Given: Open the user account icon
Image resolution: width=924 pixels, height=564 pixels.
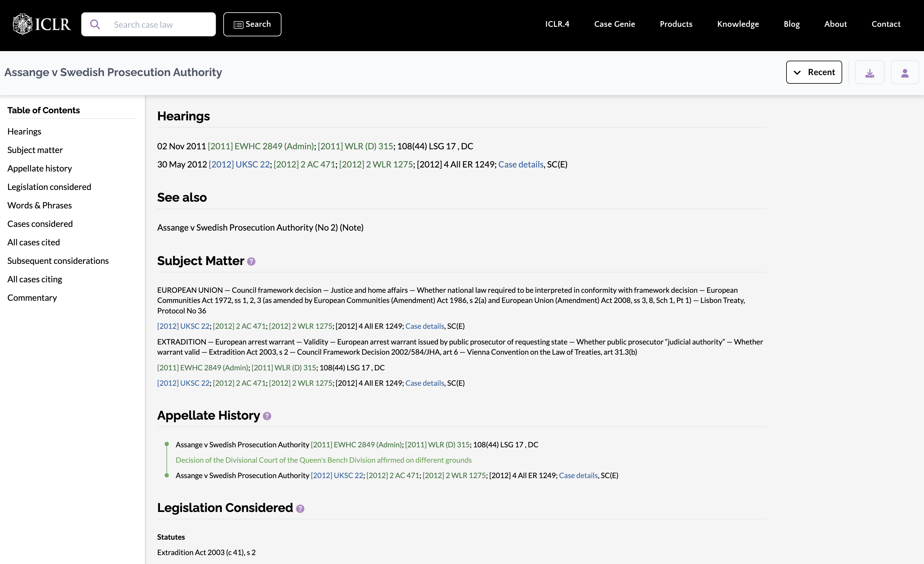Looking at the screenshot, I should click(905, 72).
